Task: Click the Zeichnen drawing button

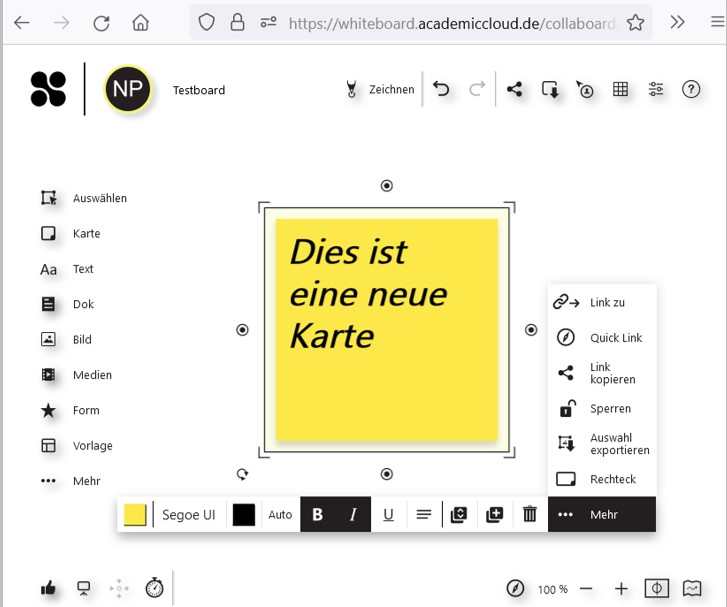Action: (x=380, y=90)
